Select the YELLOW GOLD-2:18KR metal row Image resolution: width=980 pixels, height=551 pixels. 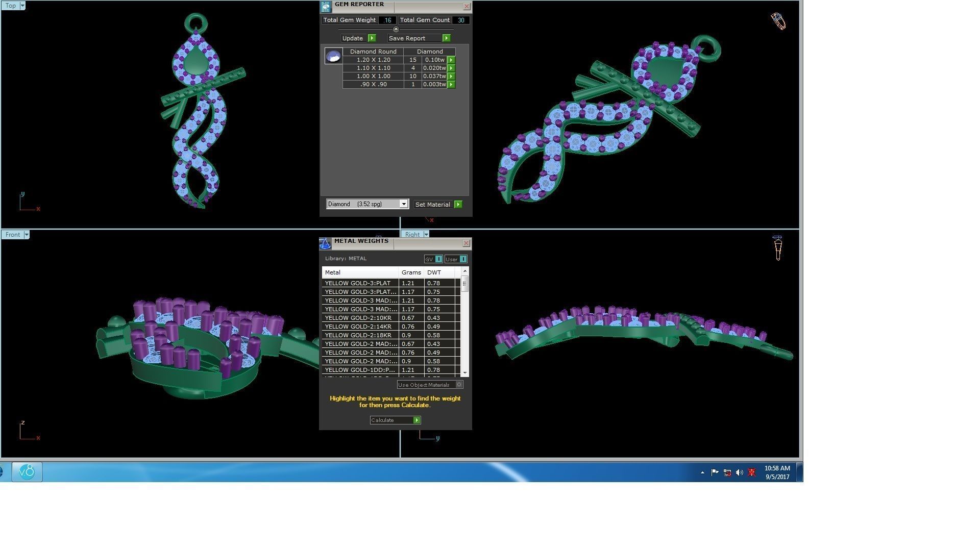359,335
